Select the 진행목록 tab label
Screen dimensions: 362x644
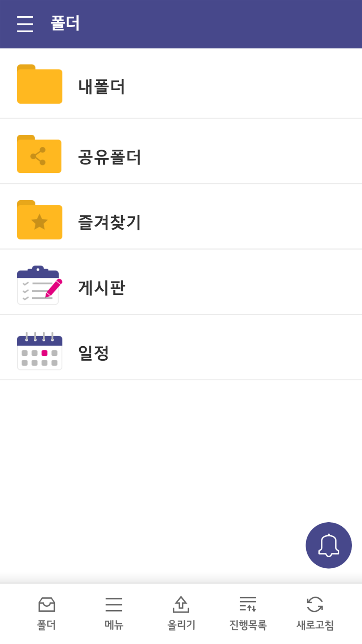tap(248, 625)
